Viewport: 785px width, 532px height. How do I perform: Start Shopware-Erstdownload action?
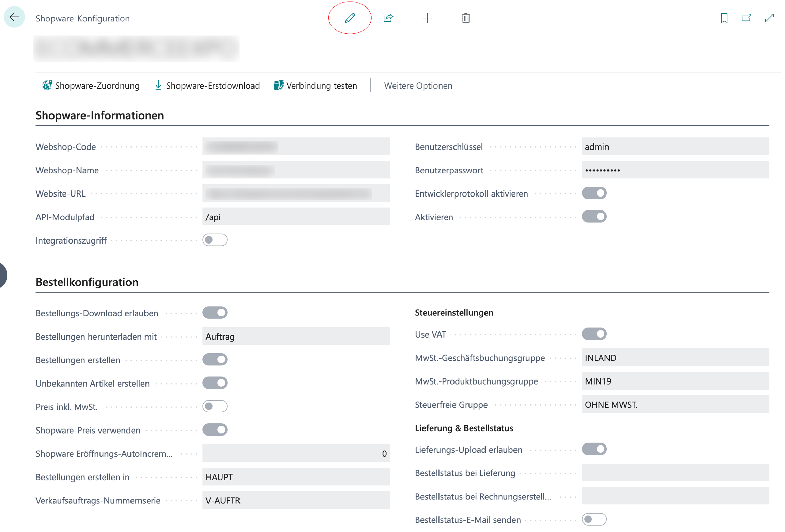point(207,85)
